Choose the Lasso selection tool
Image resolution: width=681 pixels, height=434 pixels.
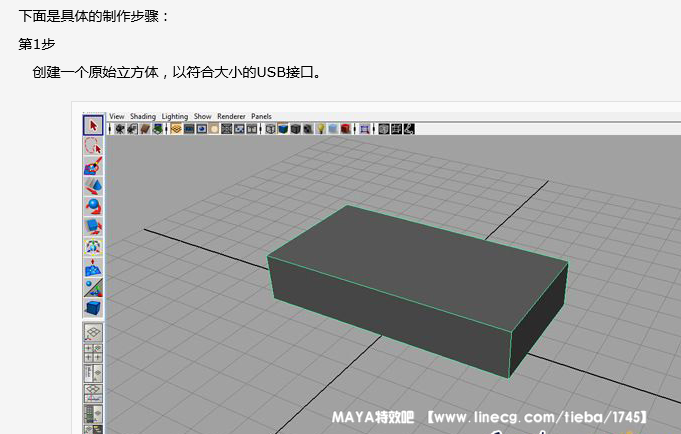92,146
